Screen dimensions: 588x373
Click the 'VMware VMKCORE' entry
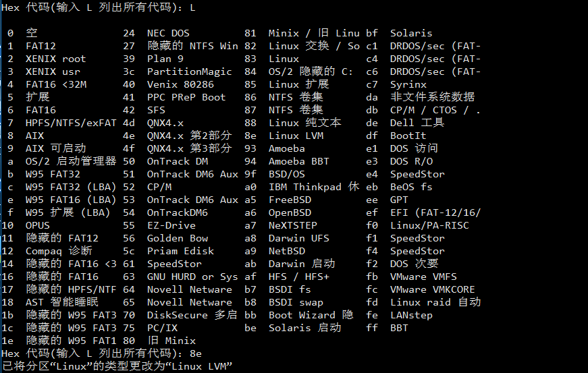point(432,289)
